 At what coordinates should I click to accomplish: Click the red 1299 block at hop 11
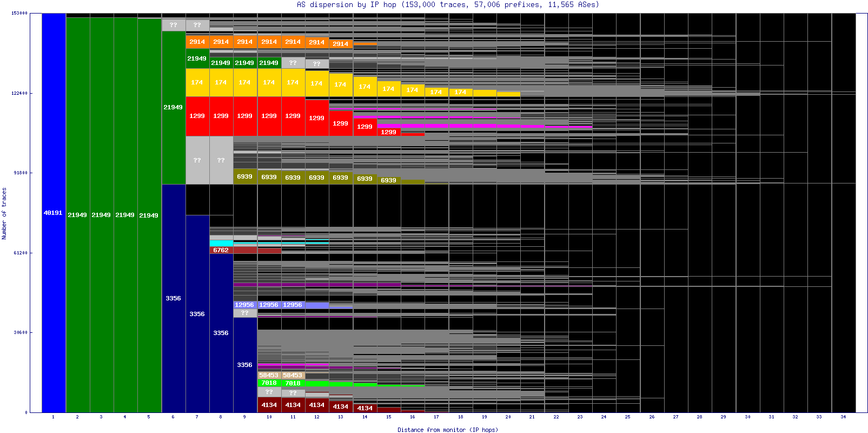pos(293,116)
